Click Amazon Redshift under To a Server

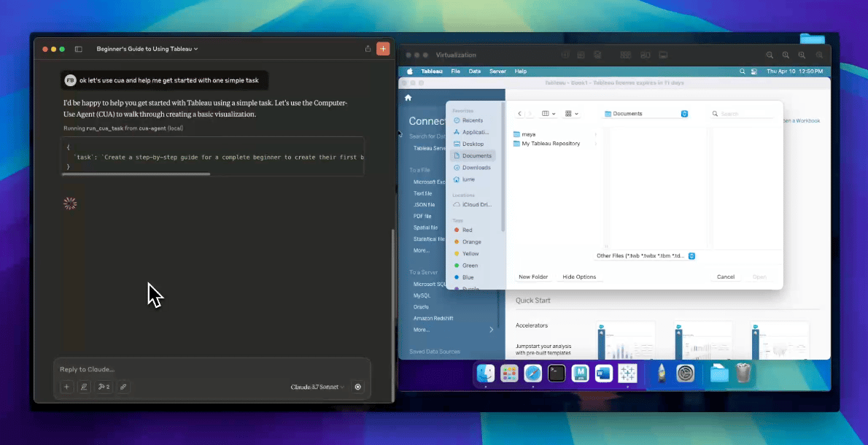coord(433,318)
